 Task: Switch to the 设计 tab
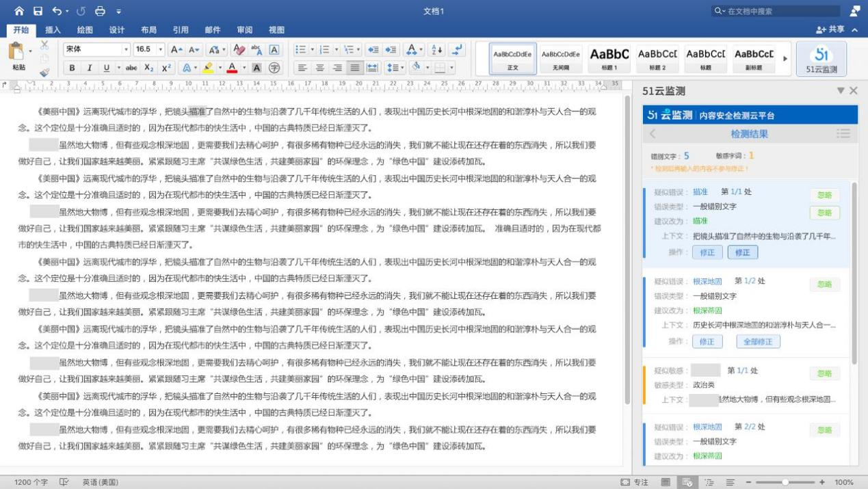[x=117, y=30]
